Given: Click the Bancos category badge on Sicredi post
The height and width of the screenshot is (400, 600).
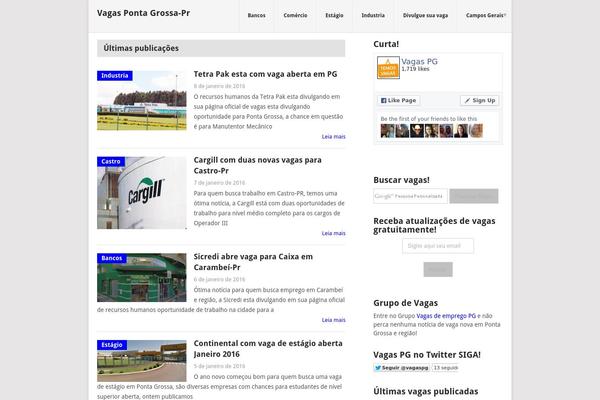Looking at the screenshot, I should 111,258.
